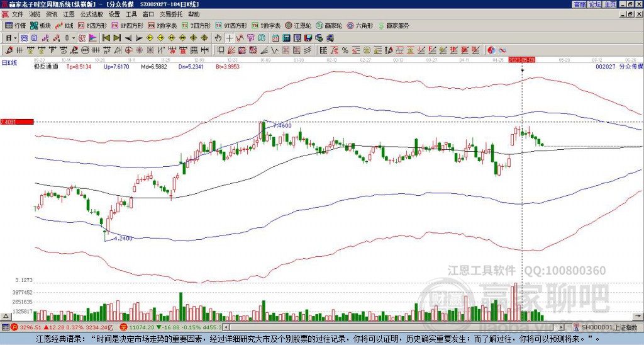Expand the candlestick style dropdown arrow
This screenshot has height=345, width=644.
pos(74,38)
